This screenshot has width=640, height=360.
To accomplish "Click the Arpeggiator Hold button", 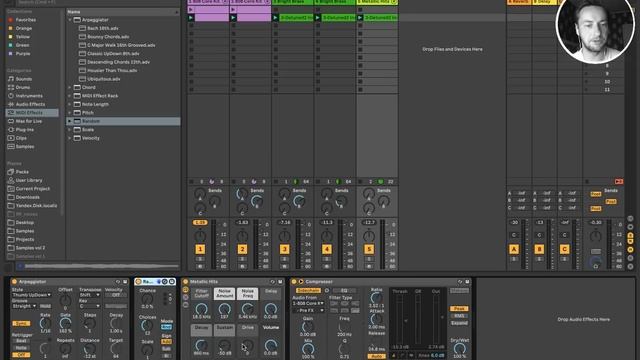I will pos(45,306).
